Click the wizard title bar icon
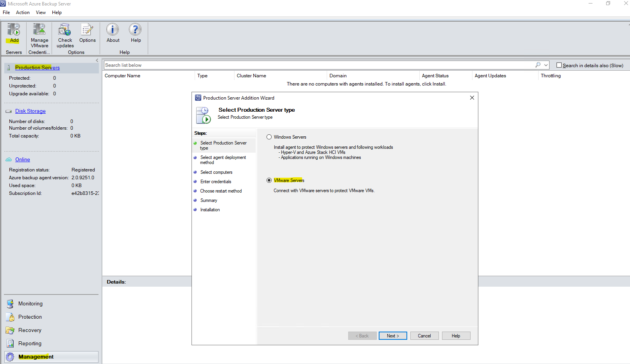This screenshot has width=630, height=364. point(198,98)
